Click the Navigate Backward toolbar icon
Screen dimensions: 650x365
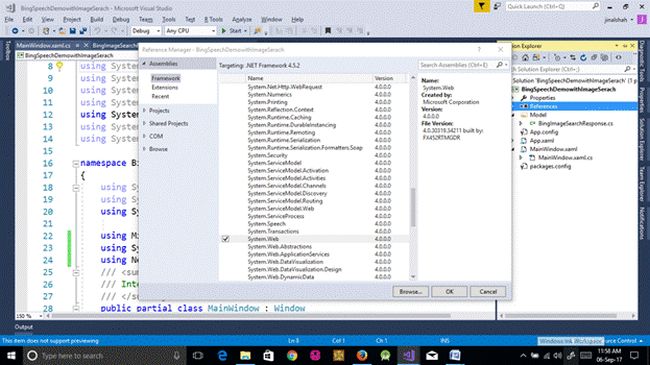[15, 31]
